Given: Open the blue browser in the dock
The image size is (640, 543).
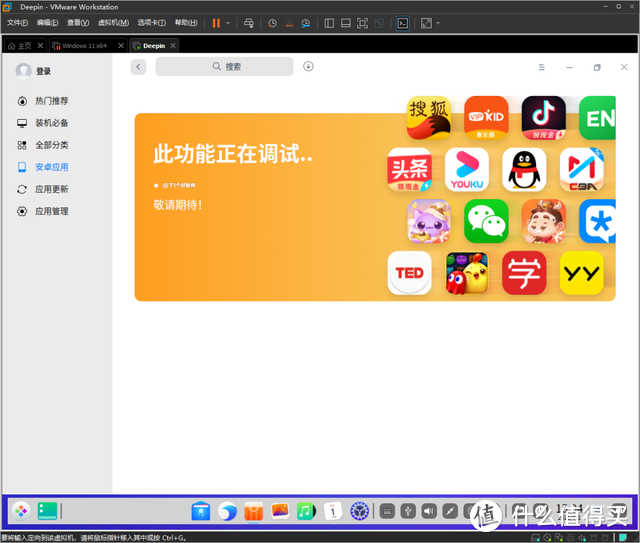Looking at the screenshot, I should tap(227, 511).
